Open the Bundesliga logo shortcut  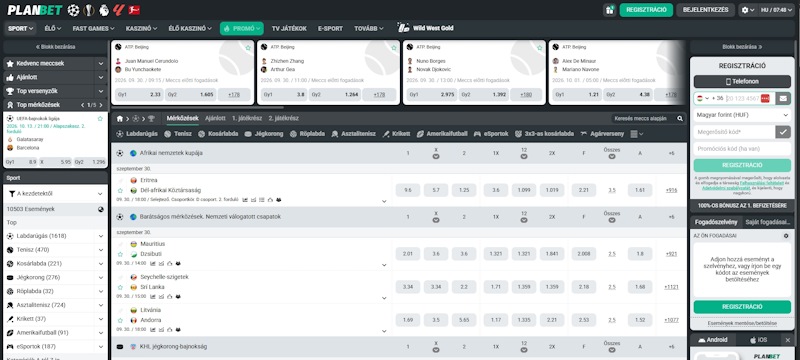point(134,10)
